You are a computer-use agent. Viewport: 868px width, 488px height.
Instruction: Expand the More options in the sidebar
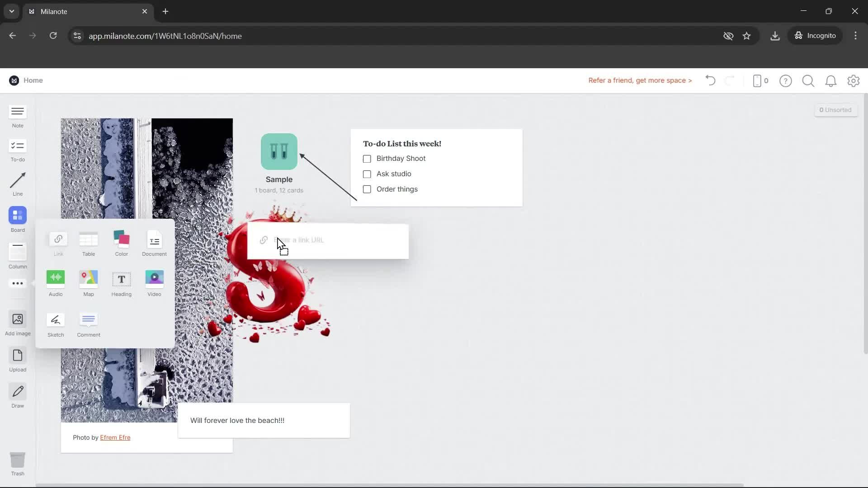click(x=17, y=283)
